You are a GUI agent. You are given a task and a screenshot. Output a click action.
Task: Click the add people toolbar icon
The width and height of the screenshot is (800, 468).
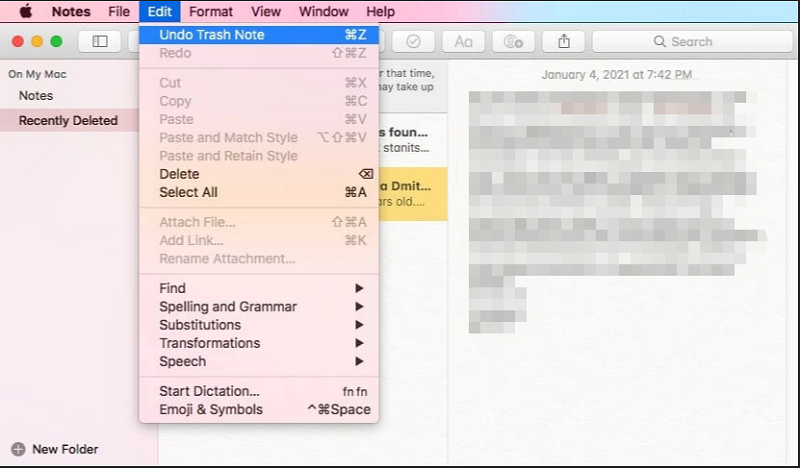pyautogui.click(x=513, y=41)
